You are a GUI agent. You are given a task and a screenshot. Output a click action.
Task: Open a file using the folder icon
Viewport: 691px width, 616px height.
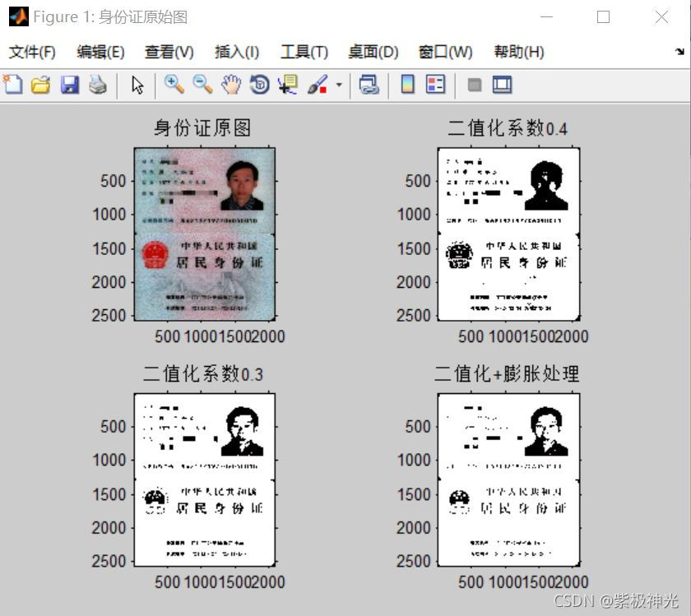point(40,85)
